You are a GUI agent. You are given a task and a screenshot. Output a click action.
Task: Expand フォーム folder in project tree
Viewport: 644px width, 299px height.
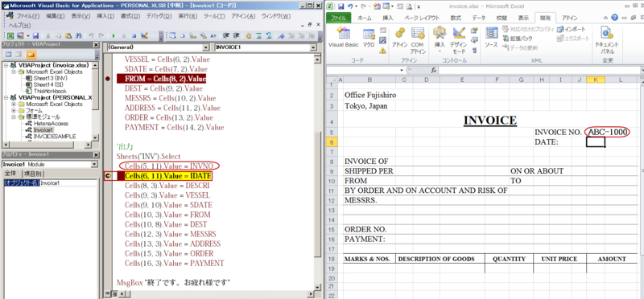(x=14, y=111)
